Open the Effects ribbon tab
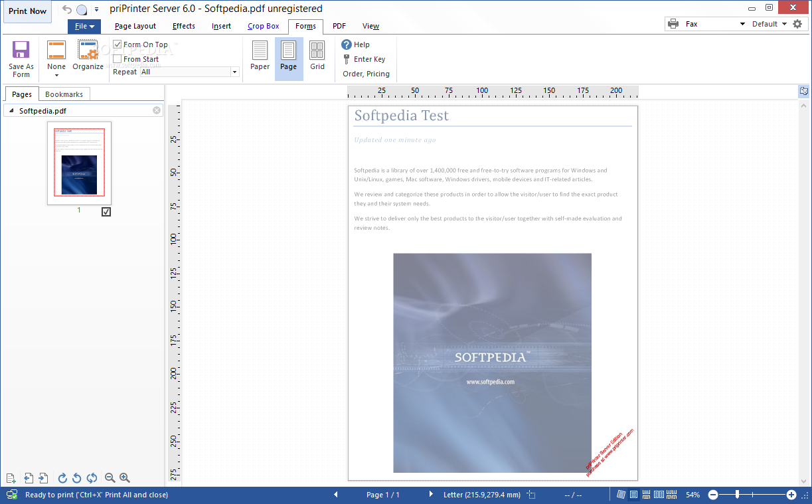Image resolution: width=812 pixels, height=504 pixels. click(184, 27)
